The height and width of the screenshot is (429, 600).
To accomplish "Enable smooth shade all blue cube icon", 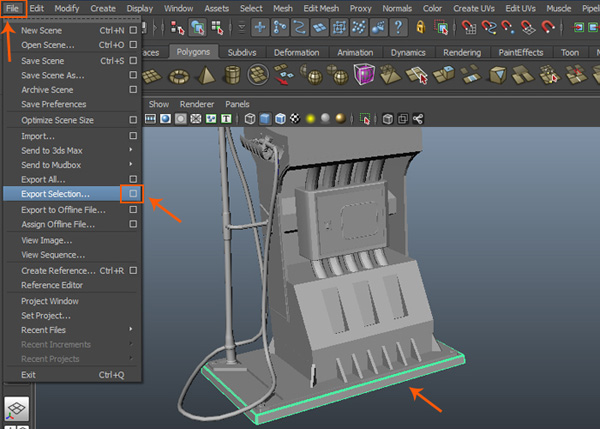I will coord(265,119).
